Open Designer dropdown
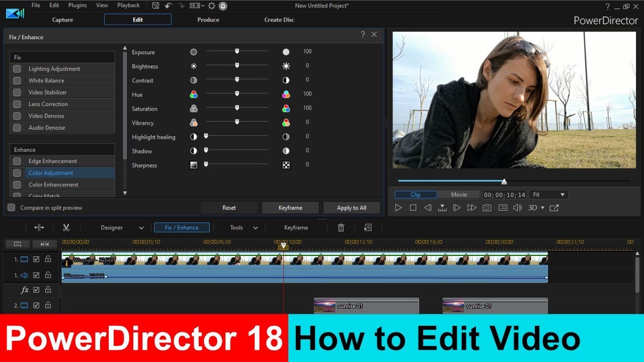This screenshot has height=362, width=644. pyautogui.click(x=122, y=228)
